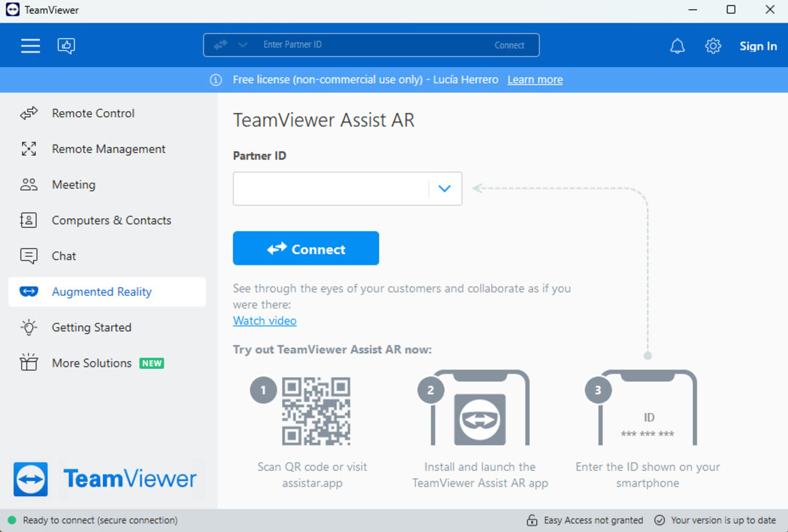Image resolution: width=788 pixels, height=532 pixels.
Task: Select Meeting in the sidebar
Action: 73,185
